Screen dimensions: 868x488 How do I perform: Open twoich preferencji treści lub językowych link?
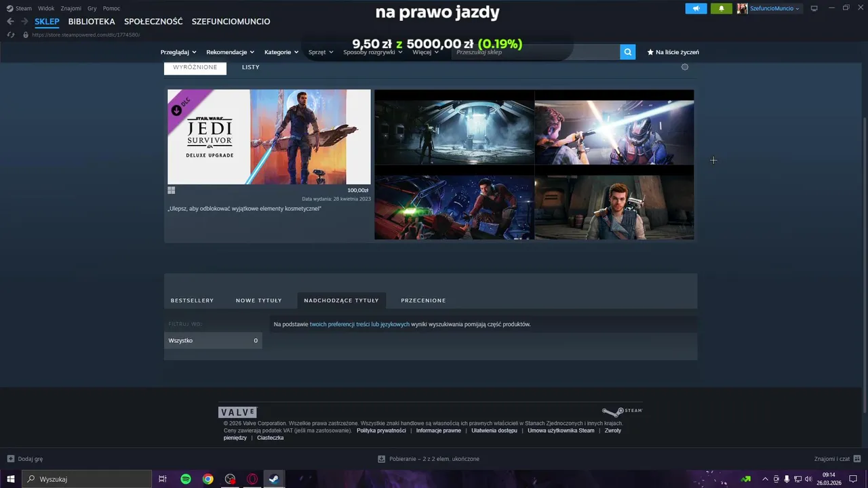[x=359, y=325]
